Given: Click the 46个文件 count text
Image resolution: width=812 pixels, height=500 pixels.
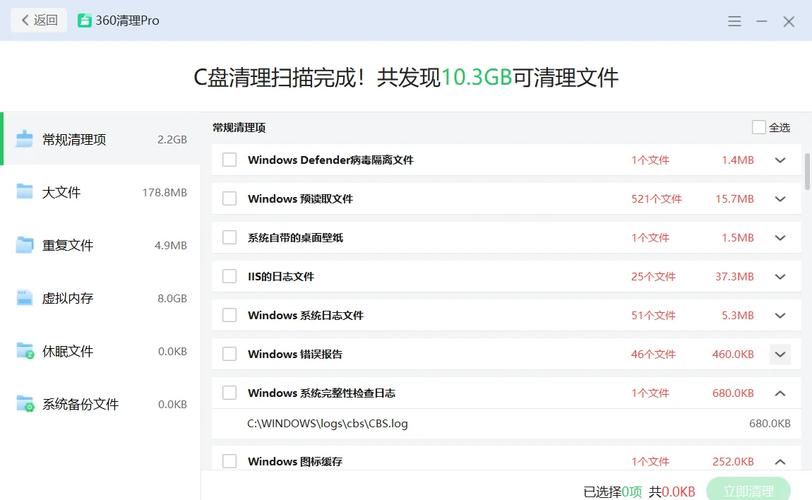Looking at the screenshot, I should tap(653, 354).
